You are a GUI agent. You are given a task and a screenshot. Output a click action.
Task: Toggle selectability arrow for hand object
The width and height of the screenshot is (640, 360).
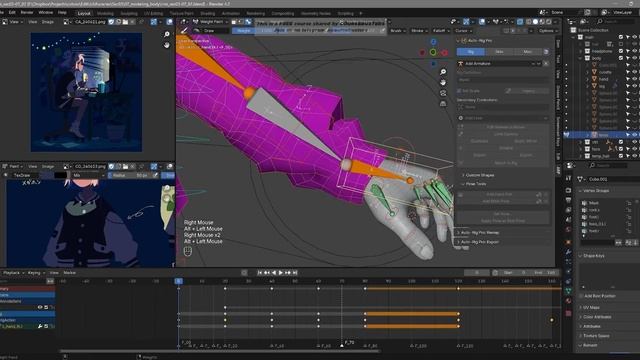(628, 79)
